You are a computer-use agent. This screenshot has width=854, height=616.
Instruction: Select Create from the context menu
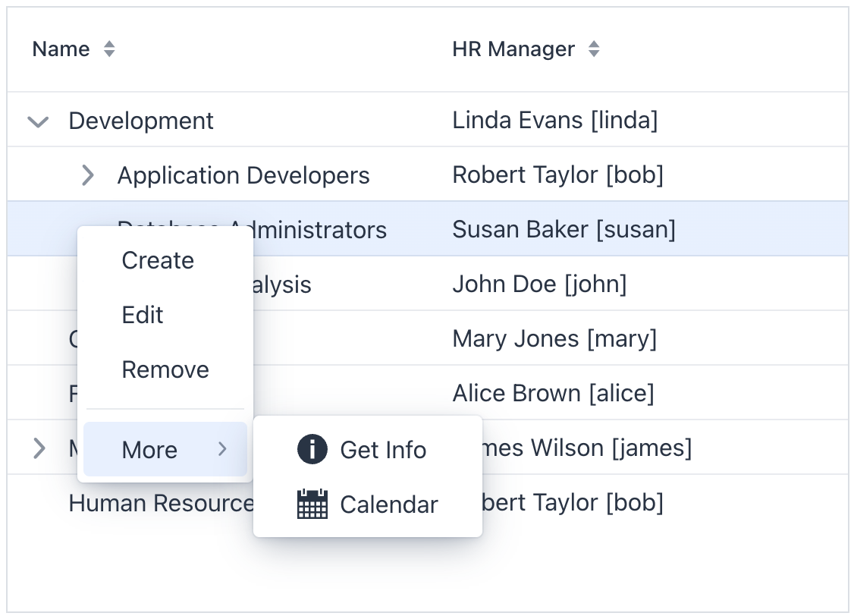click(x=157, y=260)
